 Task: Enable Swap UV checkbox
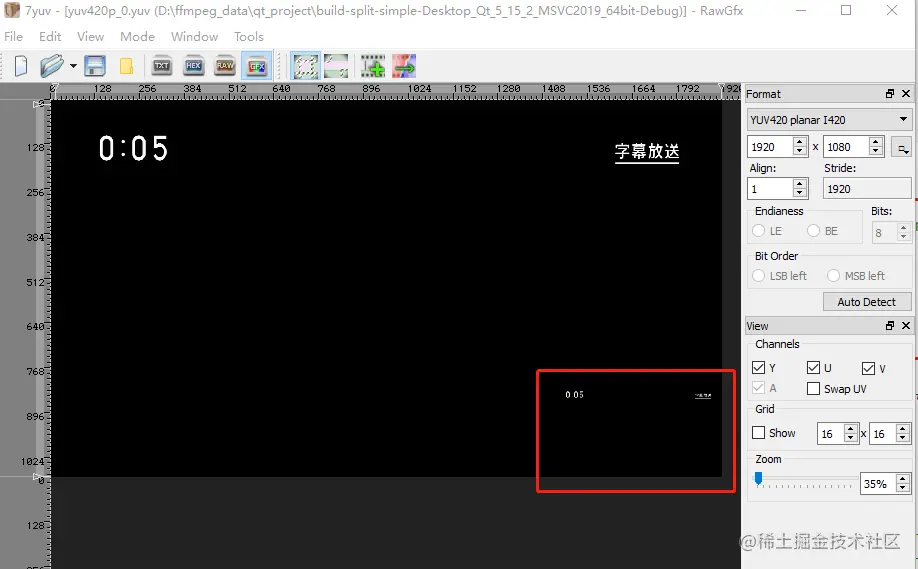click(813, 388)
